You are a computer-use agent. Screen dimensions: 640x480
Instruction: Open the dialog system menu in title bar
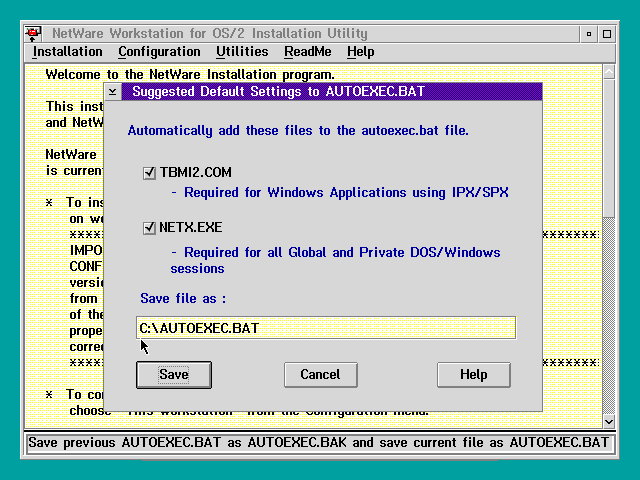113,92
